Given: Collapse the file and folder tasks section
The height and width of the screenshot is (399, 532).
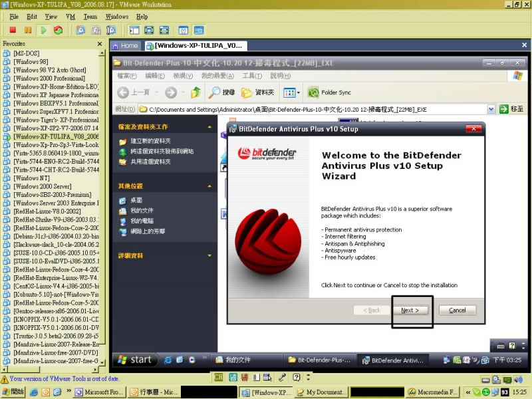Looking at the screenshot, I should [209, 126].
